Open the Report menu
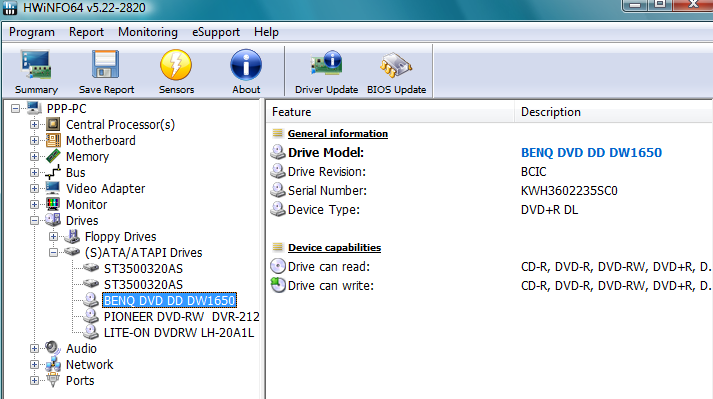 coord(86,32)
